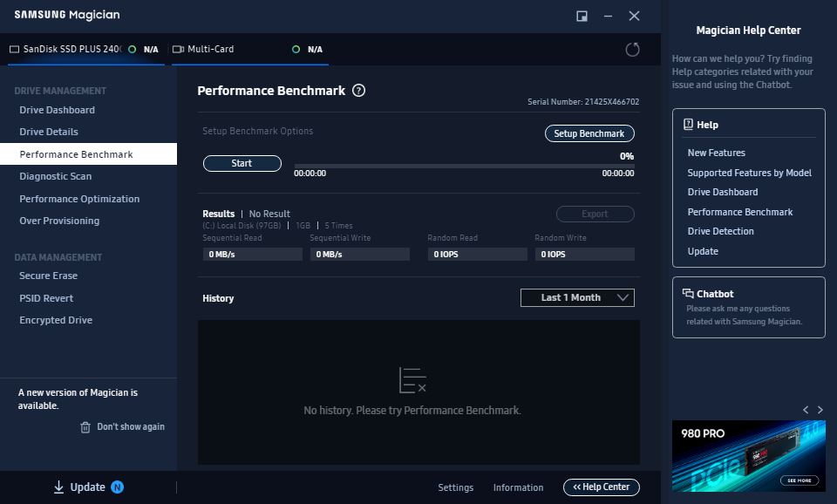The image size is (837, 504).
Task: Click the Help book icon in Help Center
Action: (x=688, y=125)
